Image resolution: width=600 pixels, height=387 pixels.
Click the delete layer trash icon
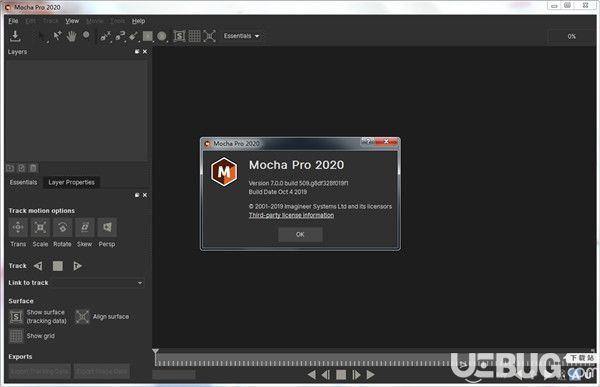33,168
